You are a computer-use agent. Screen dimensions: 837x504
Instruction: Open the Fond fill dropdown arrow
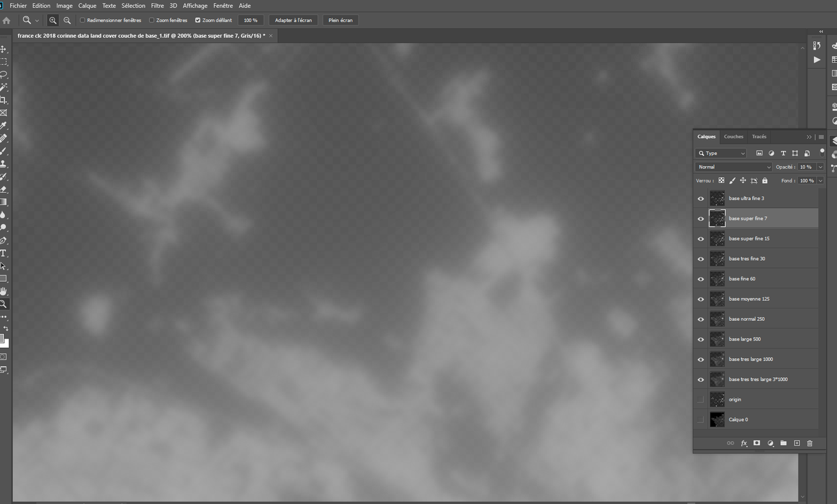(x=820, y=180)
